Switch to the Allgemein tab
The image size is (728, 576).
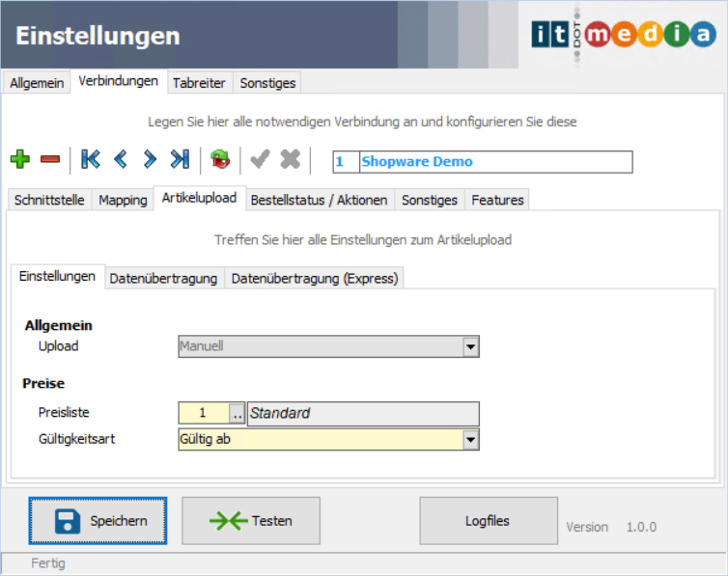pos(37,83)
